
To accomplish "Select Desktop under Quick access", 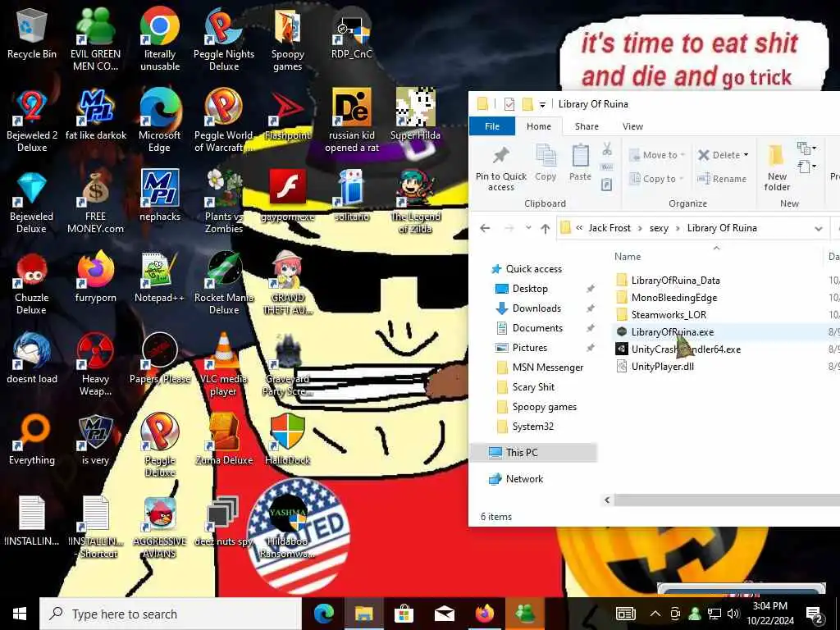I will point(530,289).
